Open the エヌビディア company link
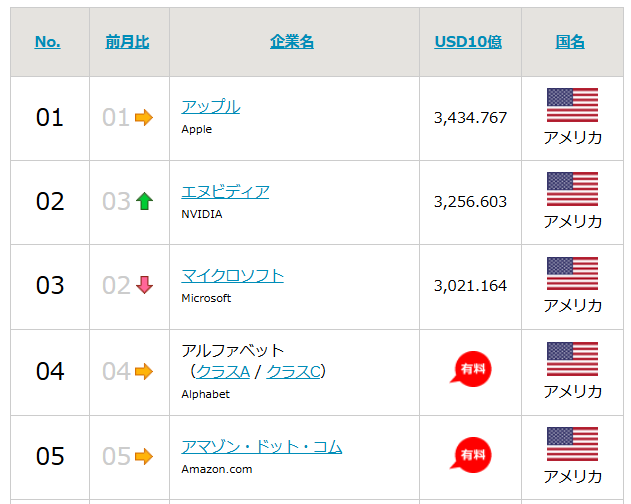 pos(225,191)
